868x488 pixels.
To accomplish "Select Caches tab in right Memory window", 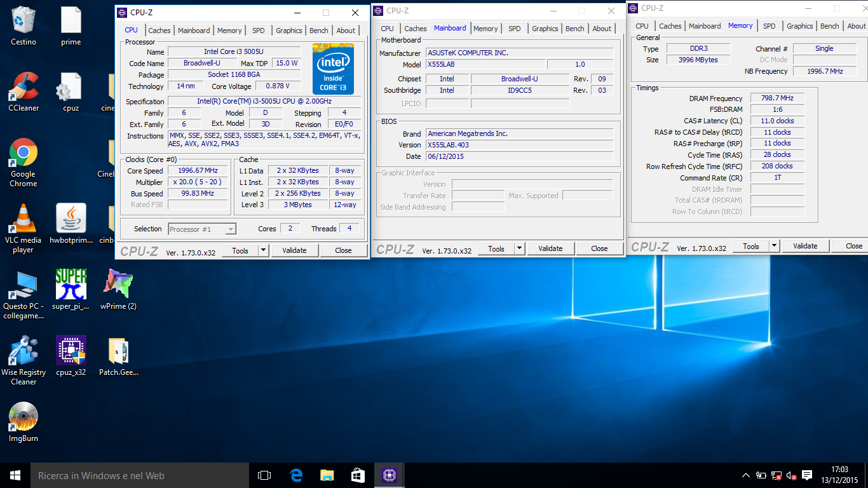I will coord(670,26).
